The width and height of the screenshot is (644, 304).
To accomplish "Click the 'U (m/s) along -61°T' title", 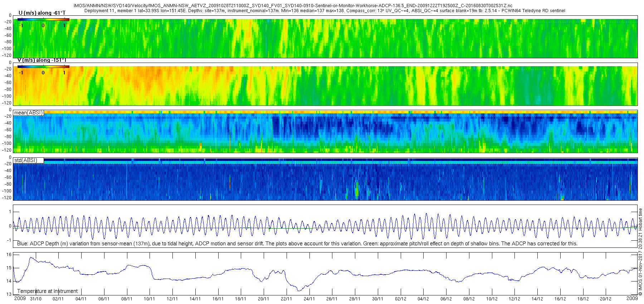I will [x=42, y=13].
